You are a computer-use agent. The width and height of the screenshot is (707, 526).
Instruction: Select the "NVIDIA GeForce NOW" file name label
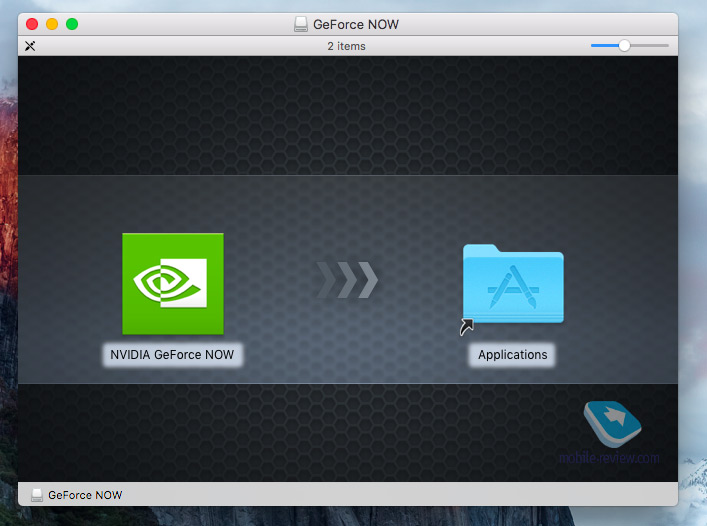[x=172, y=354]
